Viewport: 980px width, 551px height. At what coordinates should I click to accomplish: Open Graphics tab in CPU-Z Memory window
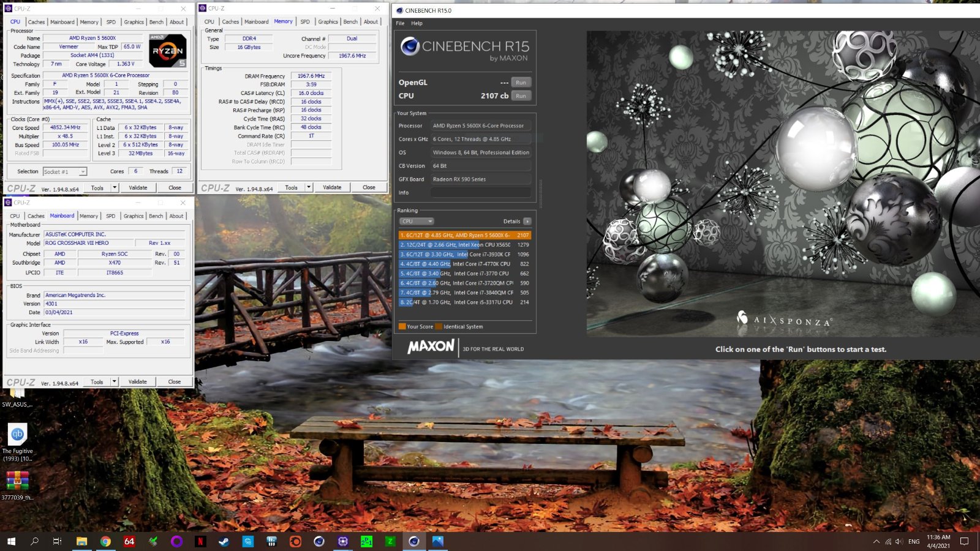coord(328,21)
